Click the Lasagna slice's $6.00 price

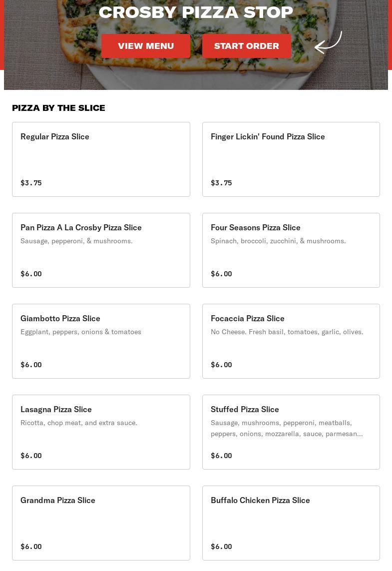[31, 456]
